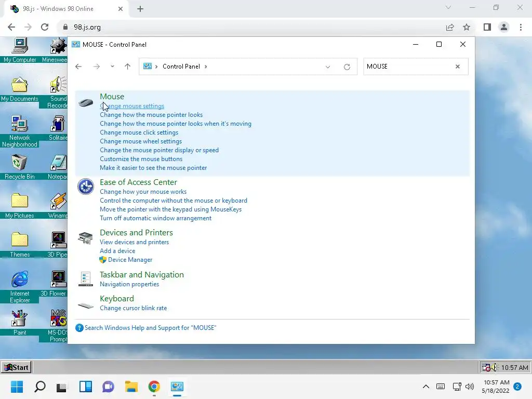Open Chat app in taskbar
Image resolution: width=532 pixels, height=399 pixels.
coord(108,387)
